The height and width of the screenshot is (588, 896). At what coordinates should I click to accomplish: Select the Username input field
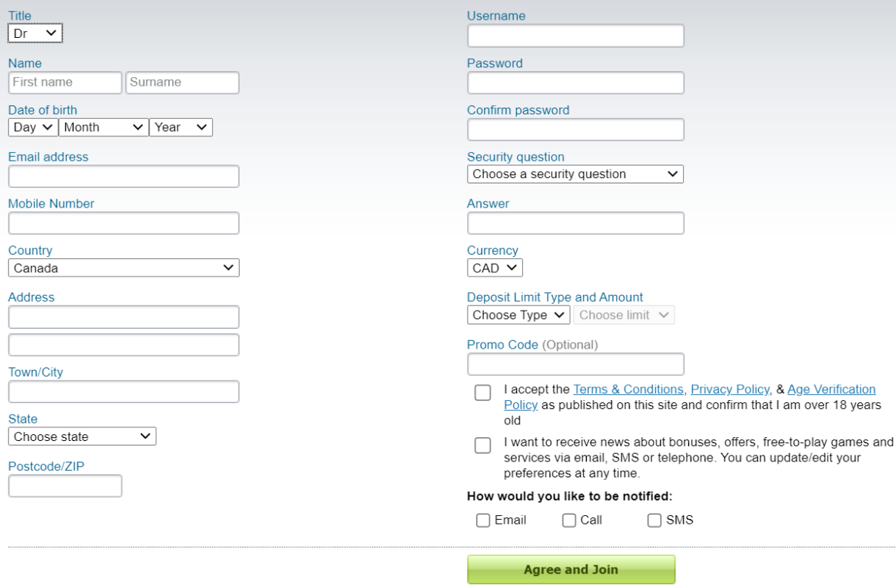click(575, 36)
